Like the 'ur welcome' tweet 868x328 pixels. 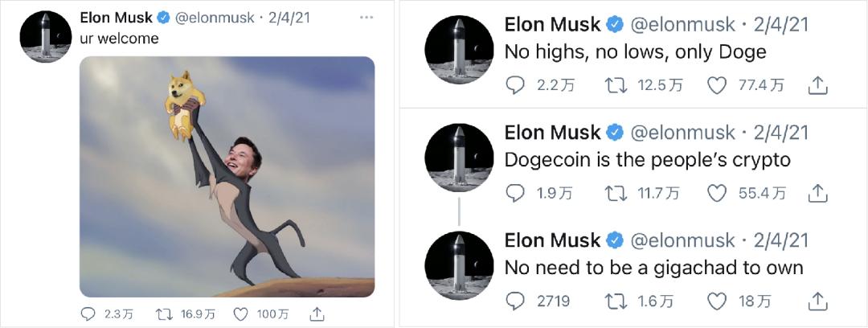tap(241, 314)
